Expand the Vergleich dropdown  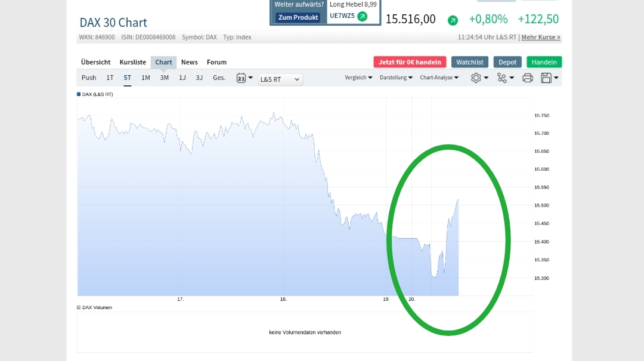358,78
